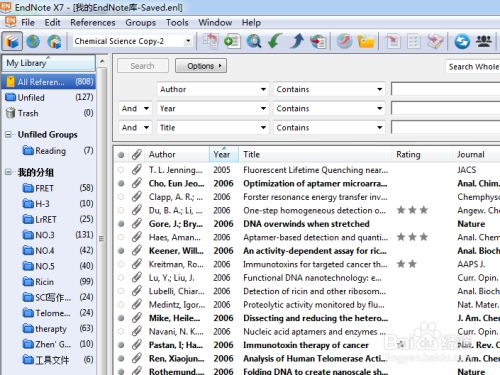The height and width of the screenshot is (375, 500).
Task: Collapse the 我的分组 group set
Action: [x=9, y=172]
